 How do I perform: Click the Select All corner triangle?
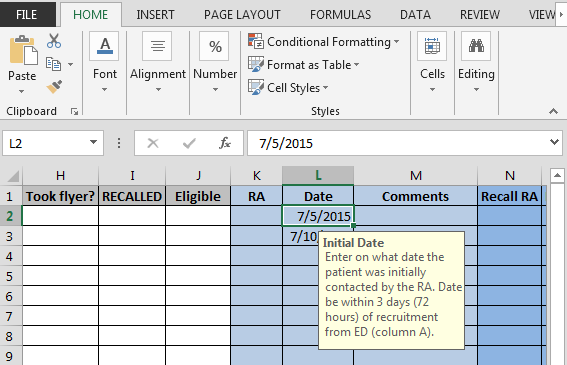click(13, 176)
